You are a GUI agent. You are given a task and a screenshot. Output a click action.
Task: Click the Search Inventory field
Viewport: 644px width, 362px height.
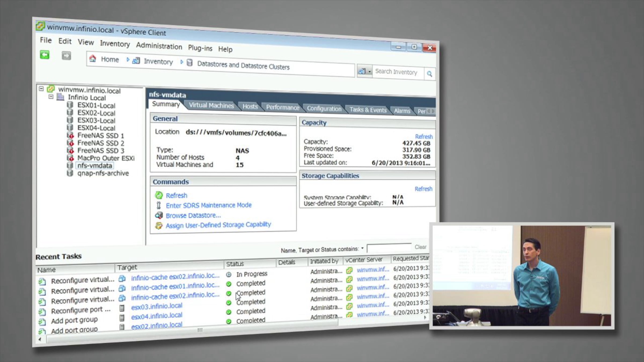click(398, 72)
